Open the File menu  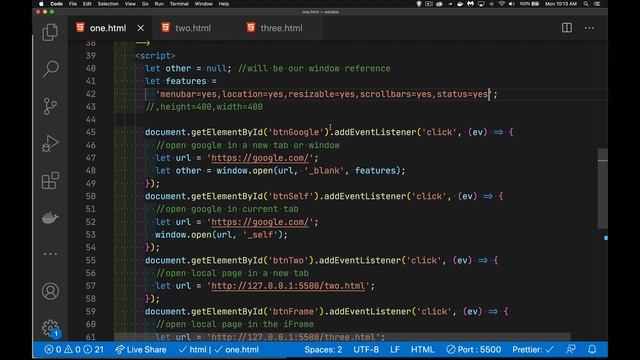pos(73,4)
